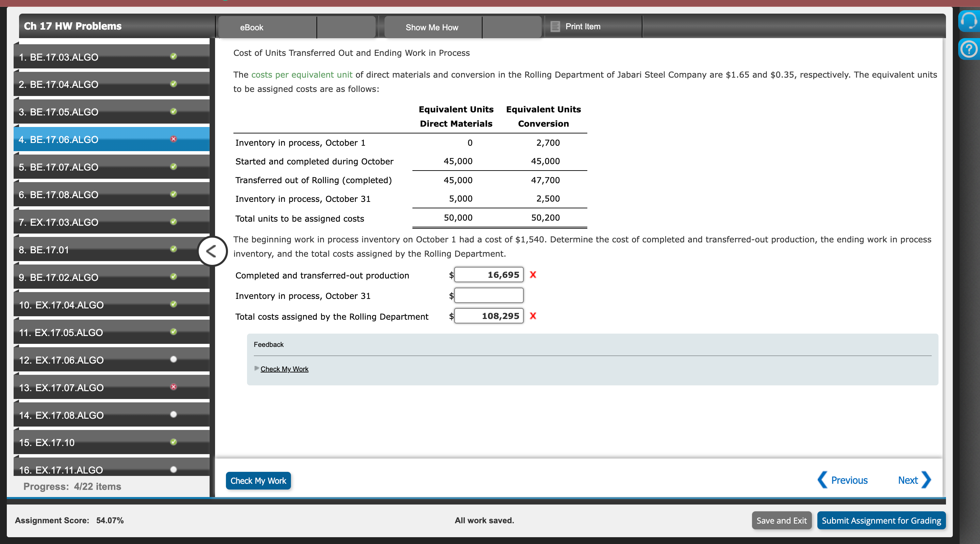Click green checkmark on BE.17.03.ALGO item

(x=174, y=57)
